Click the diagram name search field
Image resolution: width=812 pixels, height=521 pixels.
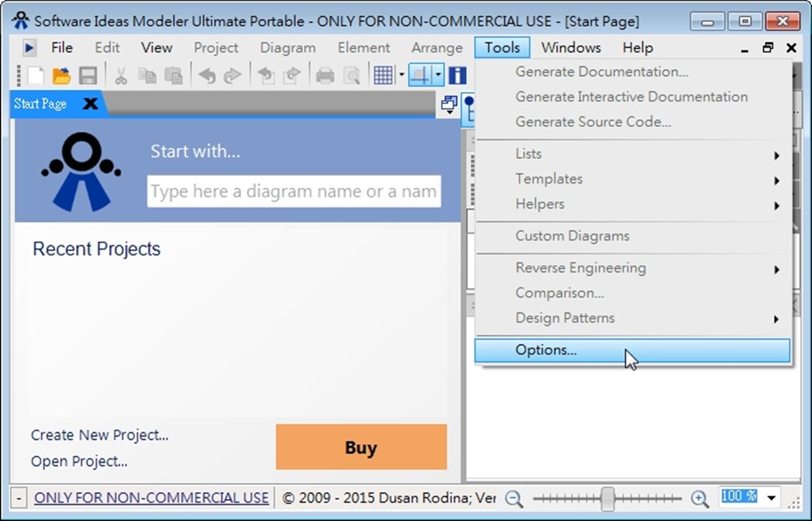[x=294, y=191]
